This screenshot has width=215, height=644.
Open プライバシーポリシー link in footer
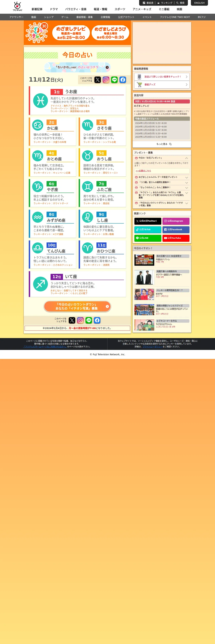point(153,347)
